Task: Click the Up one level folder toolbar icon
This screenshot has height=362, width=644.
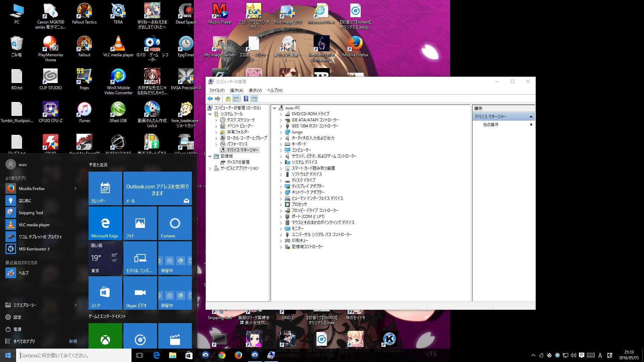Action: pyautogui.click(x=228, y=99)
